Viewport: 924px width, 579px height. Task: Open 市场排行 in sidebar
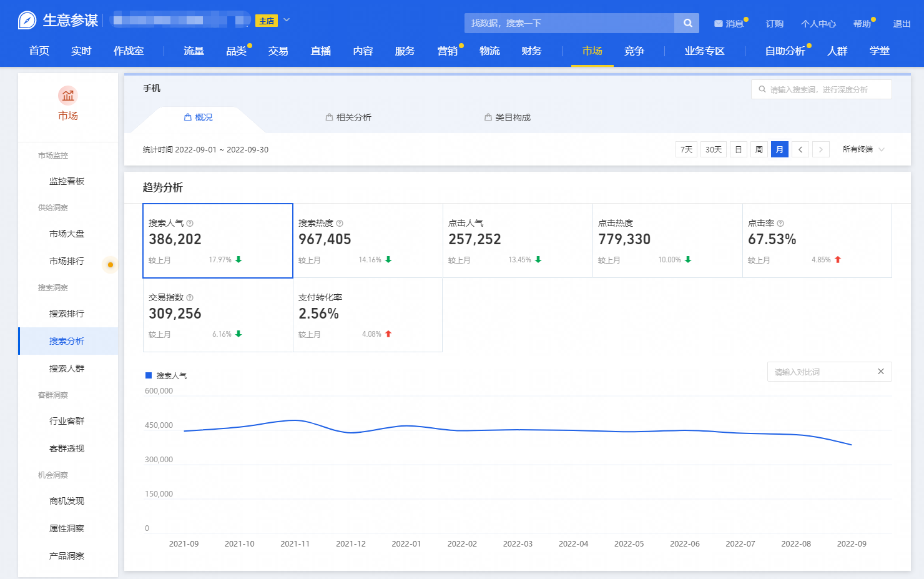pos(67,261)
